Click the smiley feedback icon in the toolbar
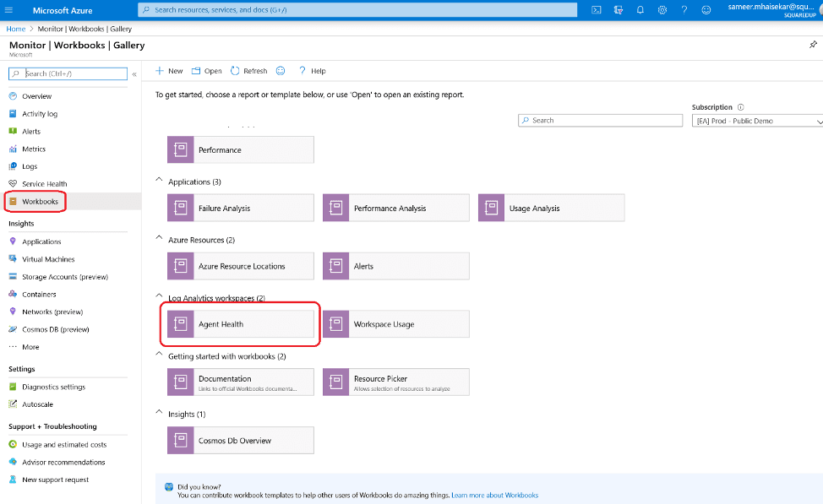This screenshot has height=504, width=823. pos(281,71)
